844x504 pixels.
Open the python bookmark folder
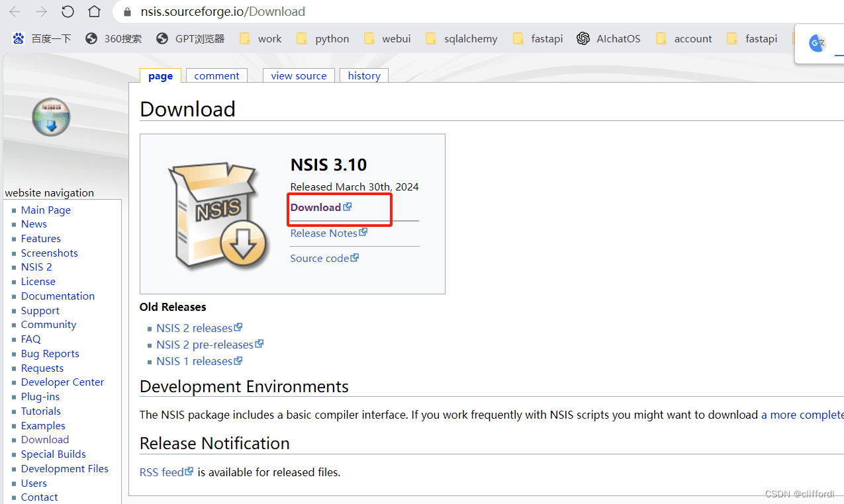click(322, 38)
